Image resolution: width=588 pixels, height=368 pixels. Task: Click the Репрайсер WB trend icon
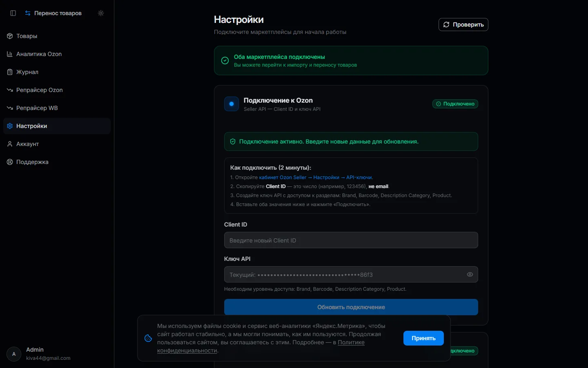tap(10, 108)
